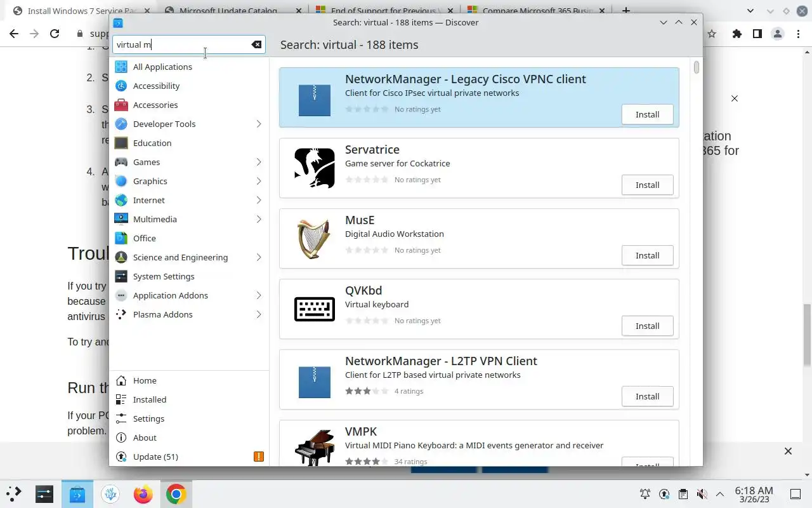Open the clock showing 6:18 AM
The width and height of the screenshot is (812, 508).
(x=754, y=494)
